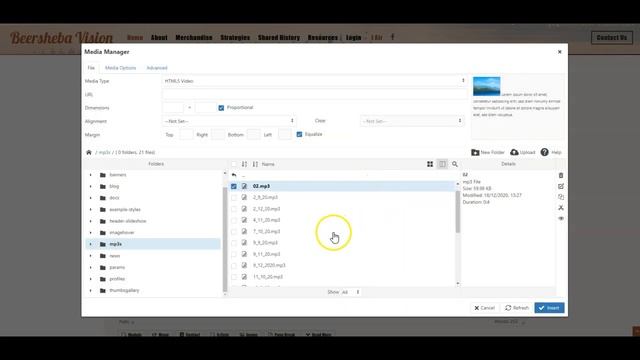
Task: Toggle the details panel view icon
Action: click(442, 164)
